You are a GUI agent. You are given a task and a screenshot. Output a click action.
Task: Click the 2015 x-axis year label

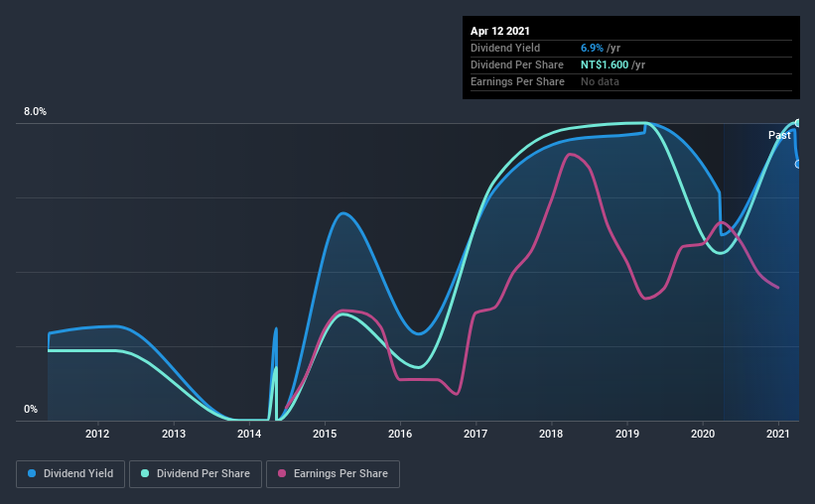click(x=325, y=434)
